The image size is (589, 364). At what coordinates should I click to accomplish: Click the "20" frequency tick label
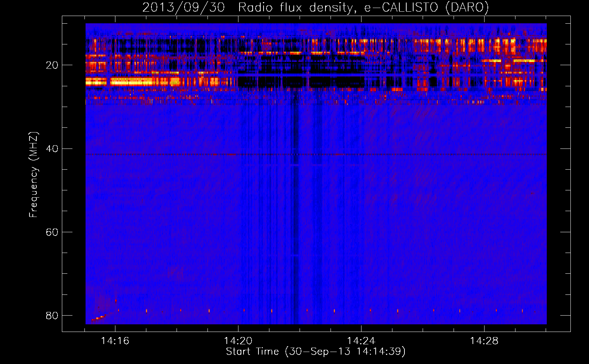point(52,65)
